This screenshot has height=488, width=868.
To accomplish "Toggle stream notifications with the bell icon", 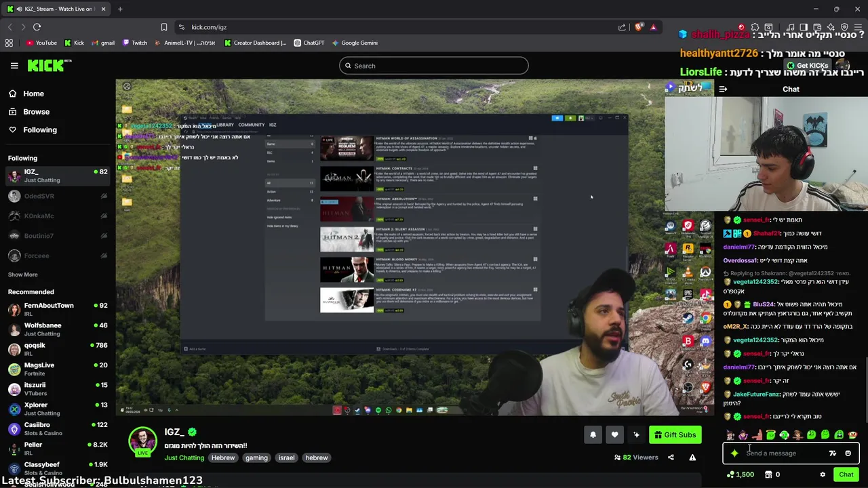I will click(x=593, y=435).
